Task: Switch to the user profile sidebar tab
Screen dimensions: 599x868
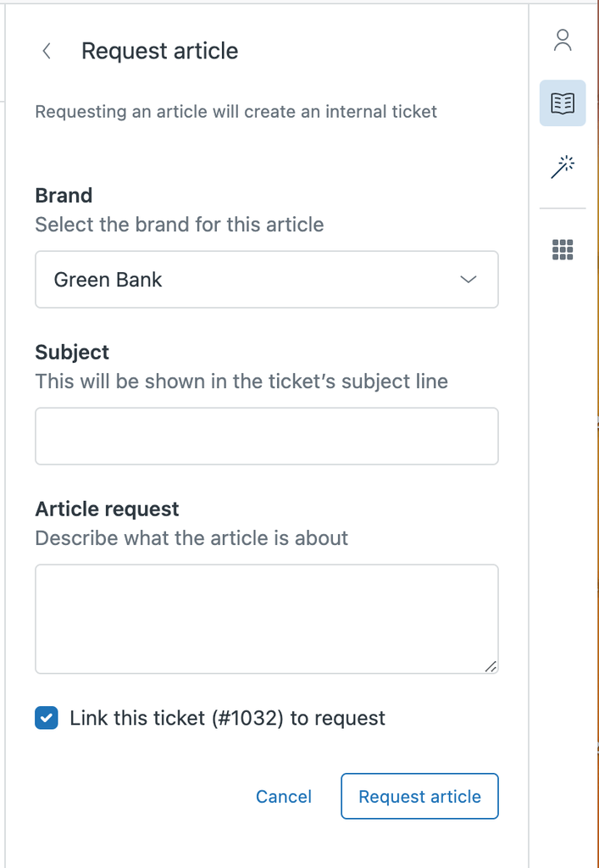Action: coord(563,40)
